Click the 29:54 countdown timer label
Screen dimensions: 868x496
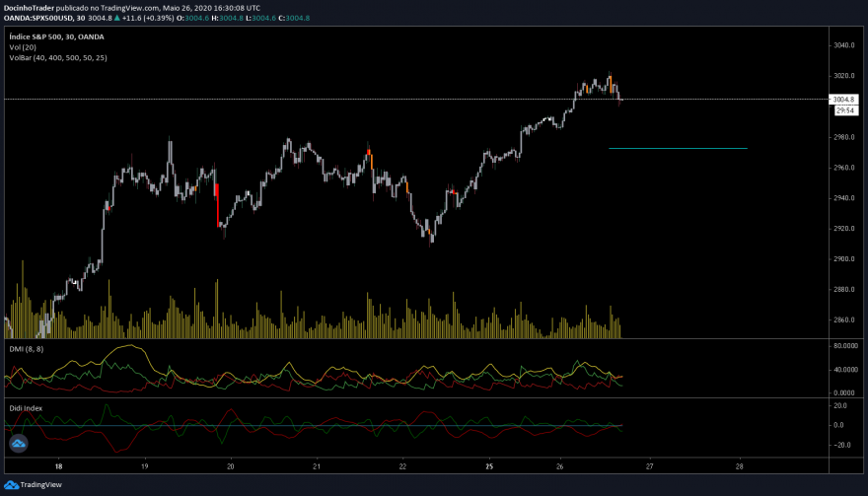(x=845, y=110)
